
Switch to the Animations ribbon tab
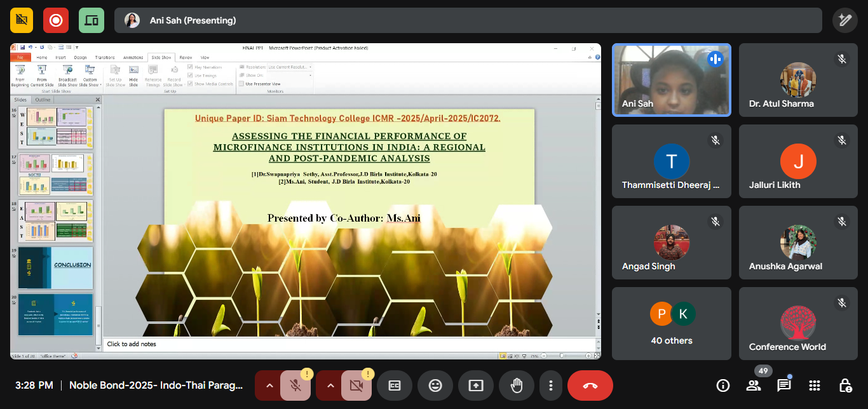[x=133, y=58]
